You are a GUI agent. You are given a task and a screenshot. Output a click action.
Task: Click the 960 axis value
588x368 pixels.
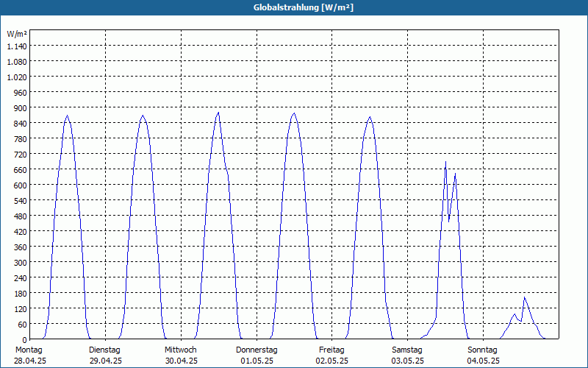coord(21,93)
